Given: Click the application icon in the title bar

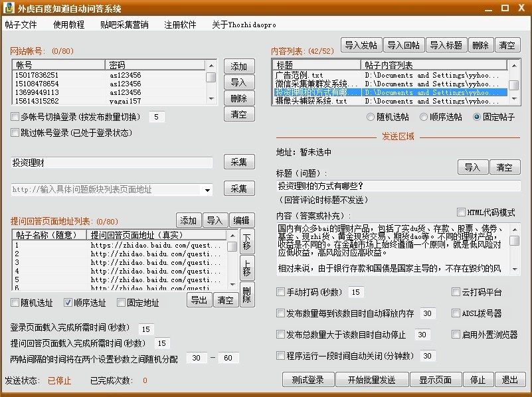Looking at the screenshot, I should pyautogui.click(x=9, y=7).
